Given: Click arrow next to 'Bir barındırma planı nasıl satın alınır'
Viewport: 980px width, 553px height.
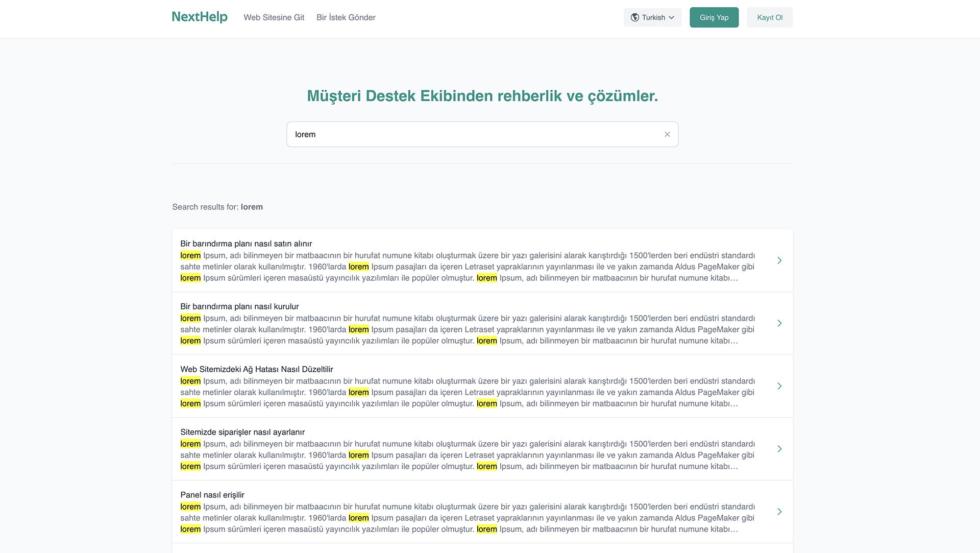Looking at the screenshot, I should point(779,260).
